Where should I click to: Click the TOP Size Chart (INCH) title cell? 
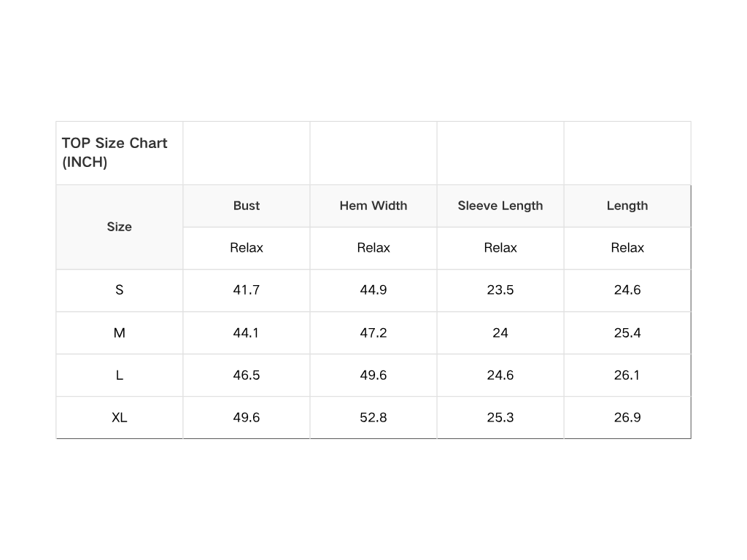tap(115, 152)
